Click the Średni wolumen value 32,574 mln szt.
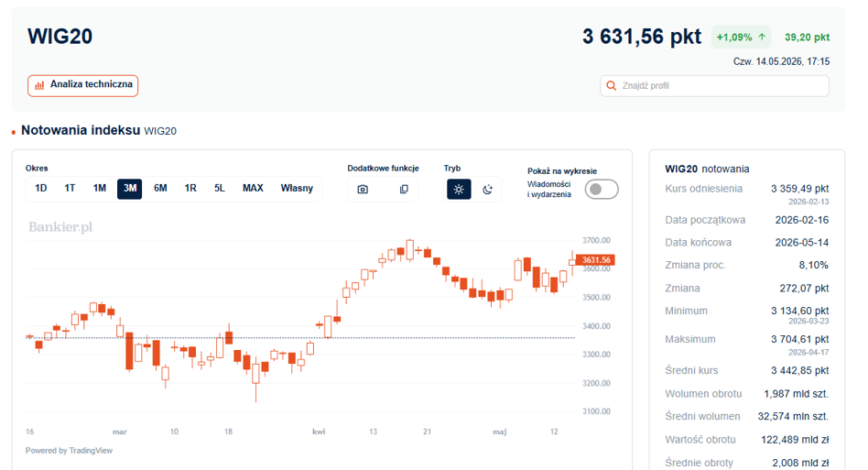Screen dimensions: 868x470 pyautogui.click(x=793, y=416)
